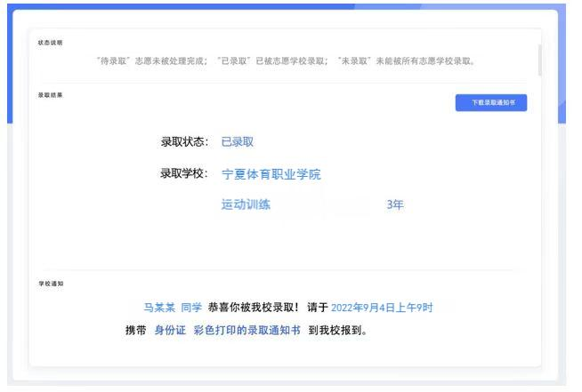This screenshot has height=392, width=582.
Task: Click the 录取学校 label
Action: [184, 173]
